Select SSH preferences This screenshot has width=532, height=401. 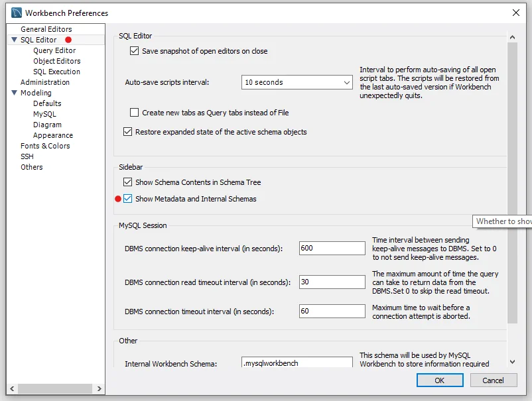(x=27, y=156)
